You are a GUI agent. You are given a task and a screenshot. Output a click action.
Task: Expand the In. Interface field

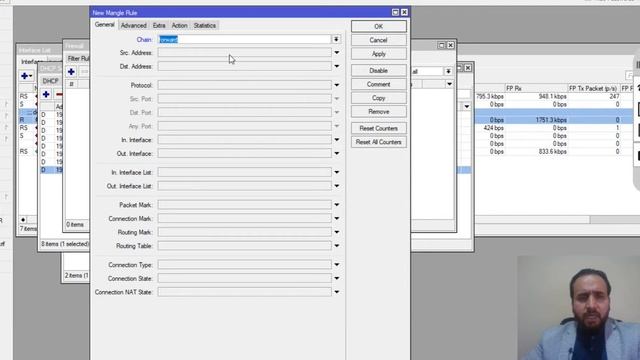coord(337,140)
